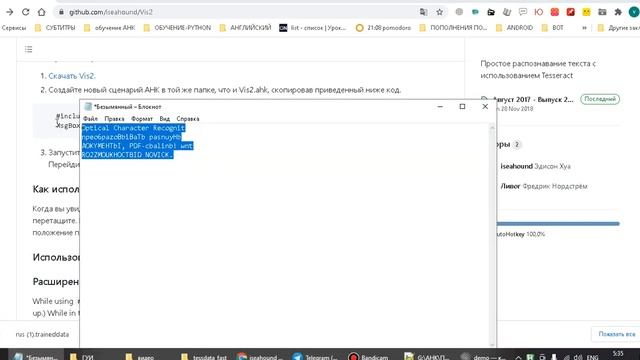Click the Расширен heading on the GitHub page
640x360 pixels.
coord(56,282)
